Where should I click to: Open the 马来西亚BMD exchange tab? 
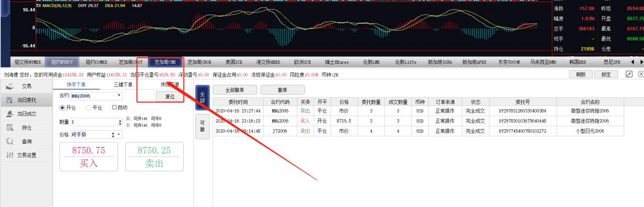(543, 62)
